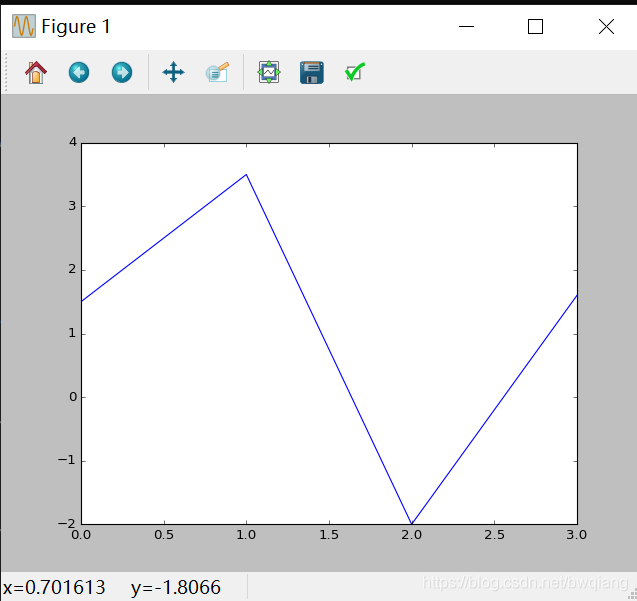Open Configure subplots dialog
637x601 pixels.
click(x=269, y=72)
